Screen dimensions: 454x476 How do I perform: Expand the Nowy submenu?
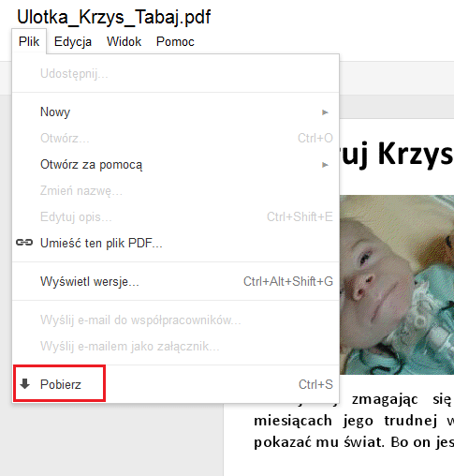(x=175, y=112)
